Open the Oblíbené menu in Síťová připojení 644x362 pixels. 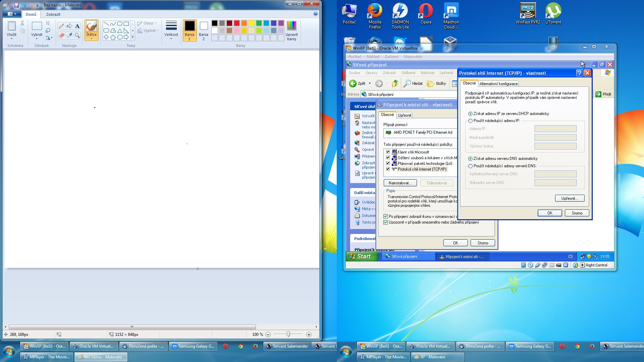pyautogui.click(x=408, y=73)
